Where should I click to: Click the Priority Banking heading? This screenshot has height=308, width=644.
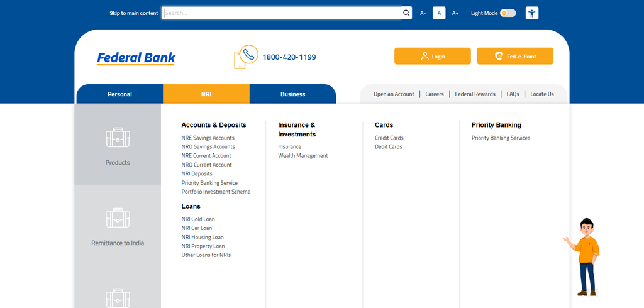(x=496, y=125)
